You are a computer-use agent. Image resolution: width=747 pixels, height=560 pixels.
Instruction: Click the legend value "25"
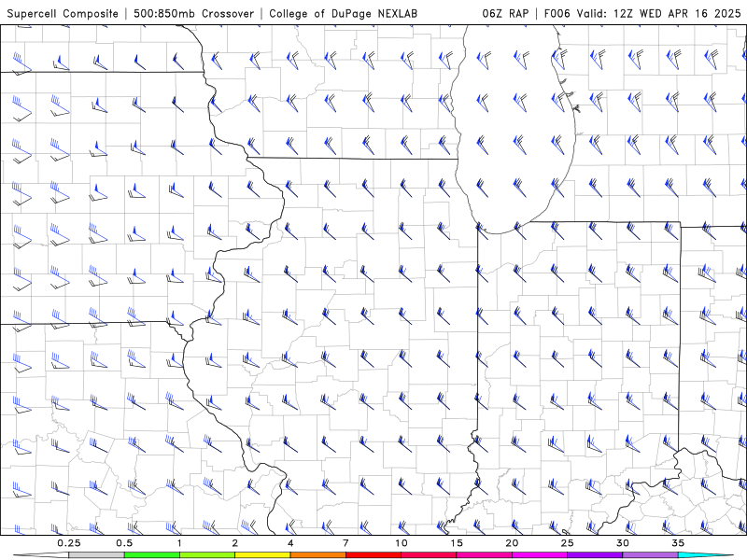[567, 543]
